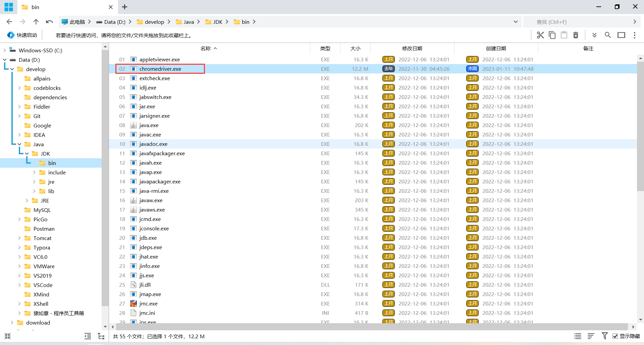This screenshot has width=644, height=345.
Task: Sort by 修改日期 column header
Action: click(412, 48)
